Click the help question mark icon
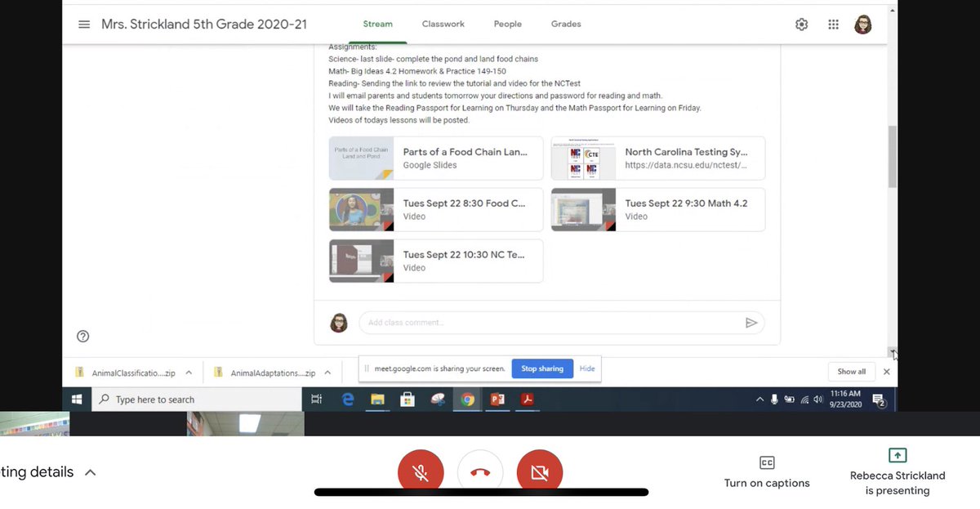Screen dimensions: 980x509 tap(82, 336)
